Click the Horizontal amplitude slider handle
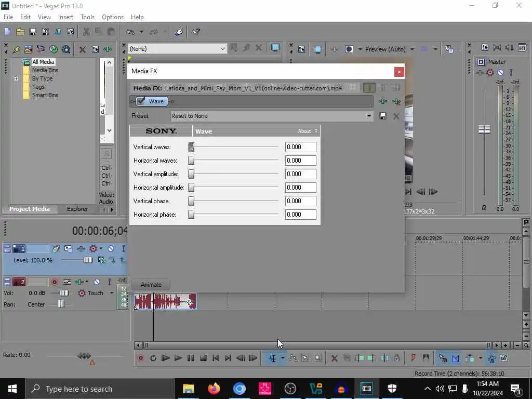Screen dimensions: 532x399 (x=191, y=188)
